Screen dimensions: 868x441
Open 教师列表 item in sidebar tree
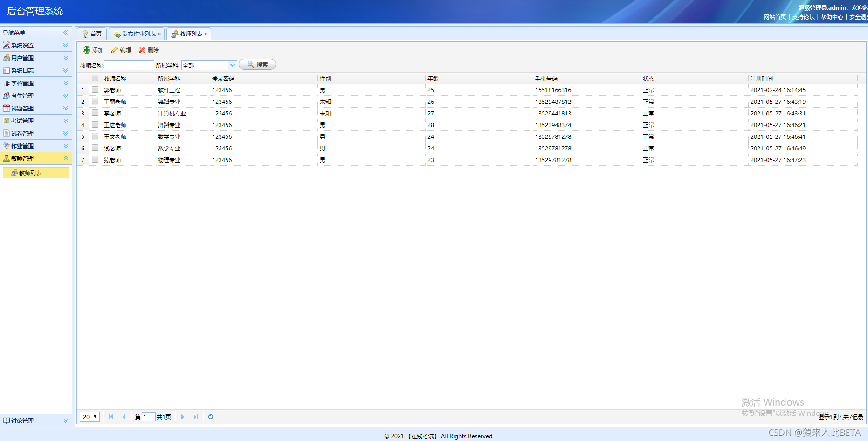click(x=36, y=173)
